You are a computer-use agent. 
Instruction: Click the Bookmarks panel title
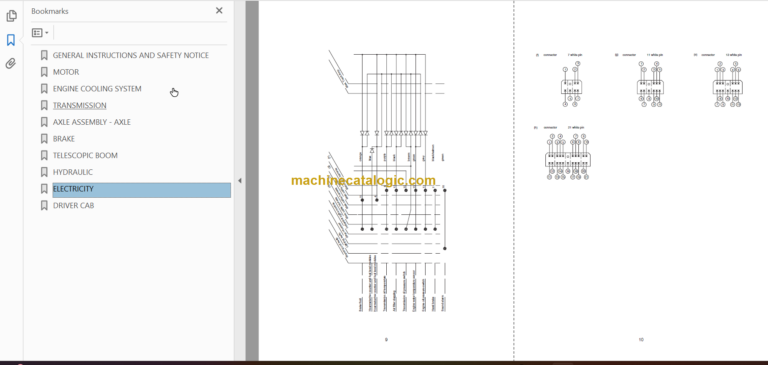point(49,11)
